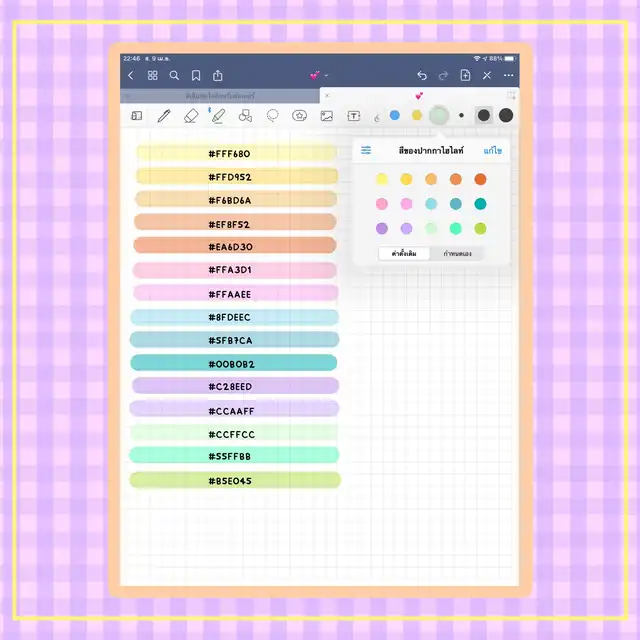Screen dimensions: 640x640
Task: Select the Text box tool
Action: [353, 116]
